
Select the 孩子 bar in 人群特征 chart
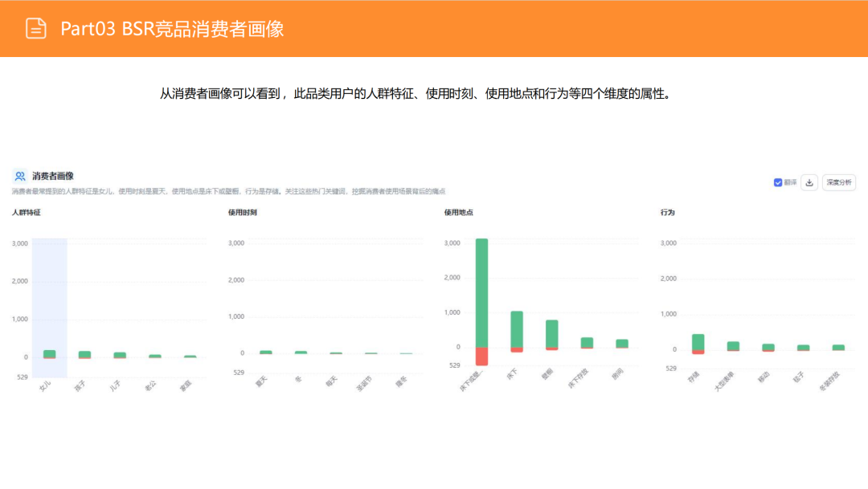pos(84,355)
